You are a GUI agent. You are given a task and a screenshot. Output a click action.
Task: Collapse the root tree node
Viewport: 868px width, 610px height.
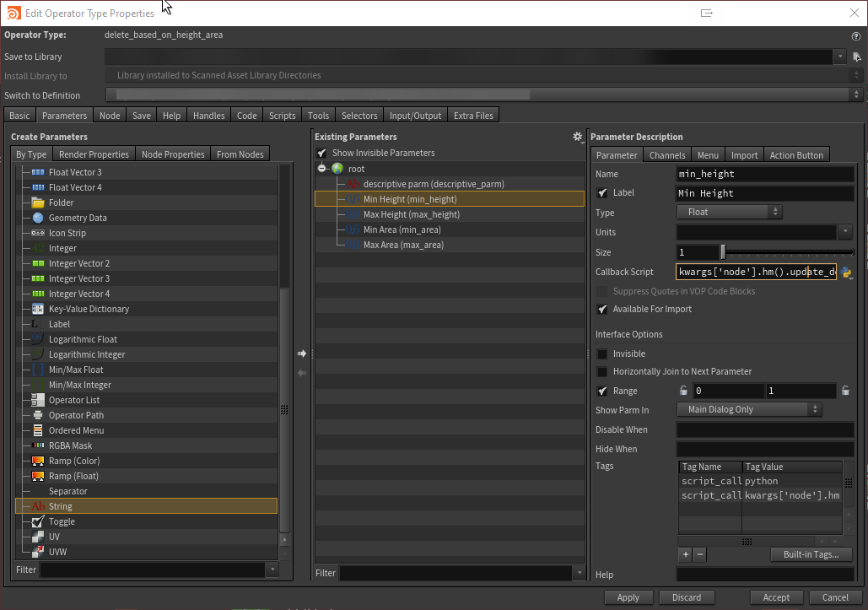[x=322, y=169]
